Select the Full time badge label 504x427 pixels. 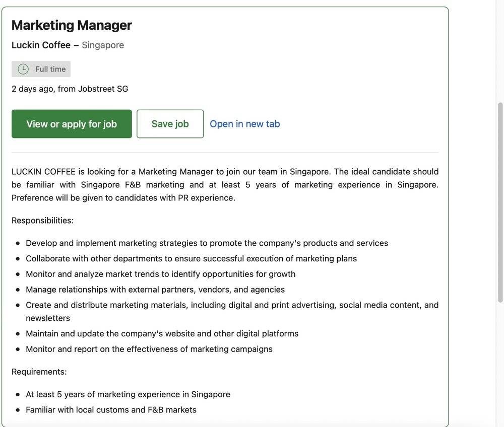(x=50, y=69)
